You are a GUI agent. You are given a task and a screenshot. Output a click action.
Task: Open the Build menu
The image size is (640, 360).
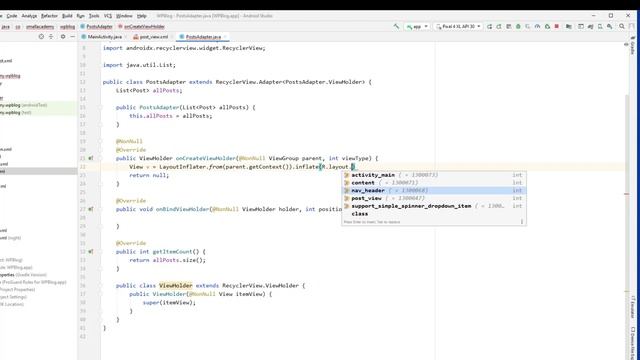pyautogui.click(x=67, y=16)
